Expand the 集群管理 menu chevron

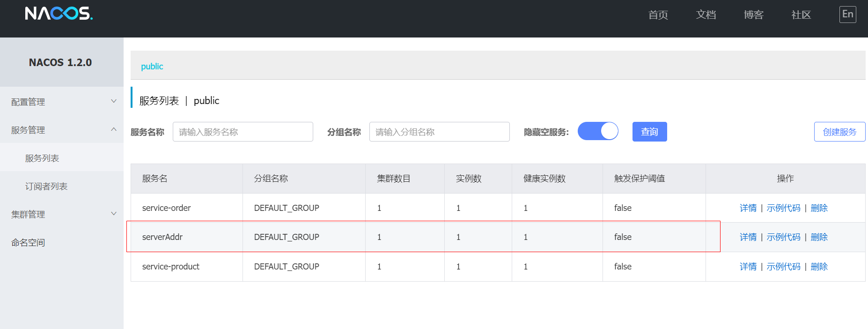click(x=114, y=214)
